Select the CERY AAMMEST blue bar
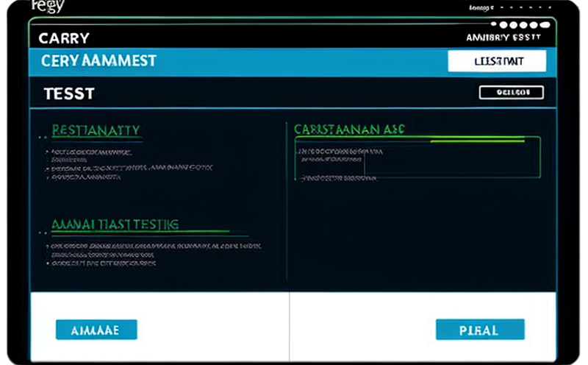The image size is (588, 365). [x=293, y=62]
